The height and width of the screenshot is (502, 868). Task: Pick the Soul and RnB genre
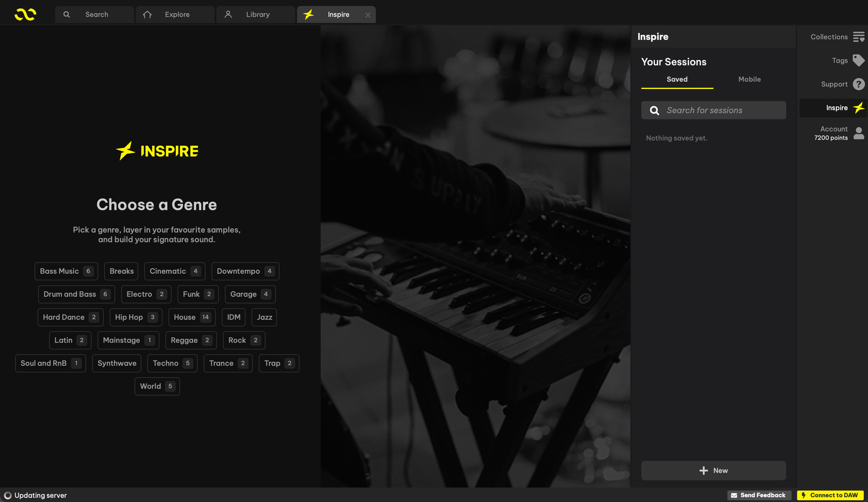click(x=50, y=363)
